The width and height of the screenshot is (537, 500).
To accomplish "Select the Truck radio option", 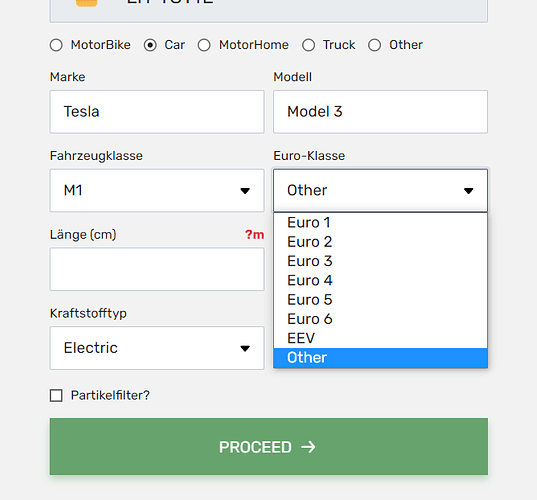I will [x=308, y=45].
